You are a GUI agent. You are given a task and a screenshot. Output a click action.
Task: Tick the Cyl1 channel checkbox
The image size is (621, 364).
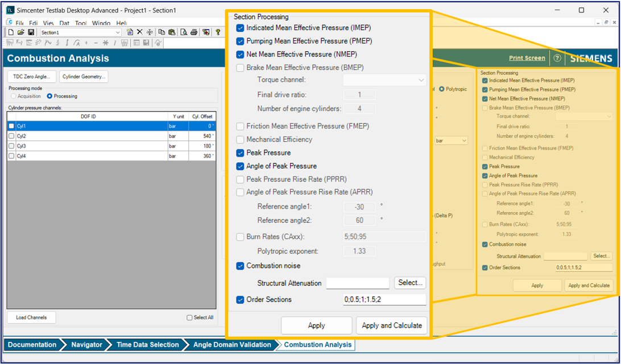(11, 126)
